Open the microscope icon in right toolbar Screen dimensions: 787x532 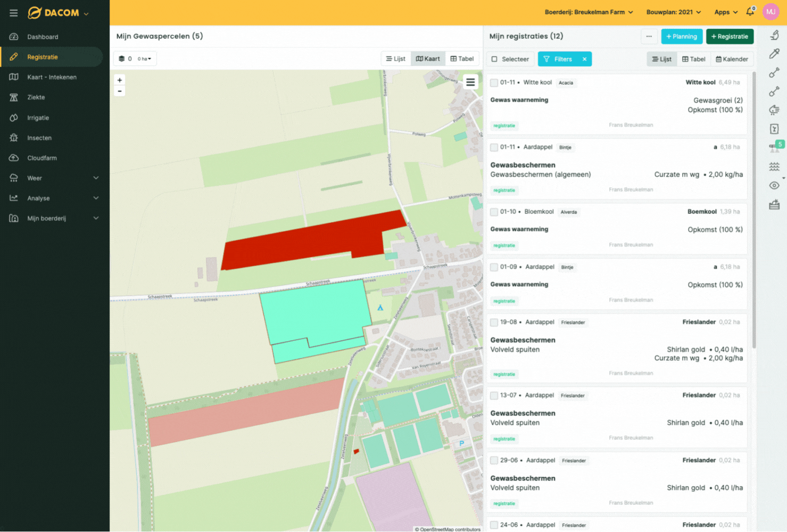click(774, 35)
